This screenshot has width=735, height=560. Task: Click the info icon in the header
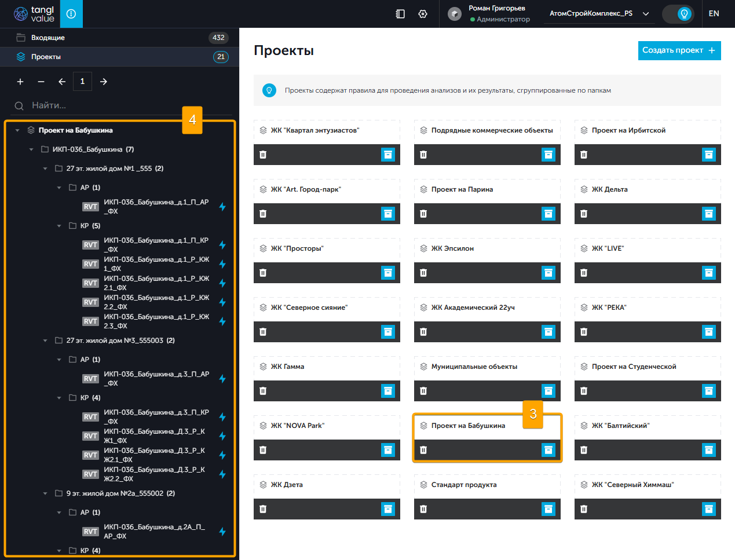(x=71, y=14)
